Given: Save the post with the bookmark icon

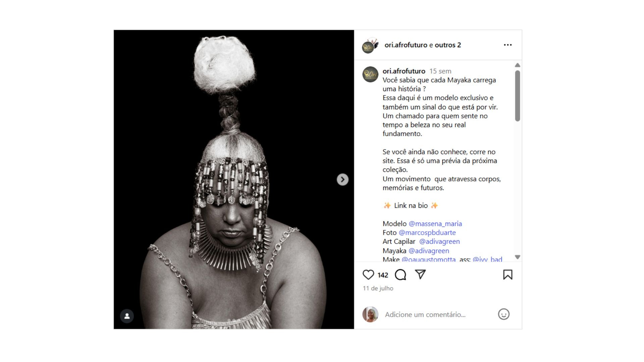Looking at the screenshot, I should [508, 275].
